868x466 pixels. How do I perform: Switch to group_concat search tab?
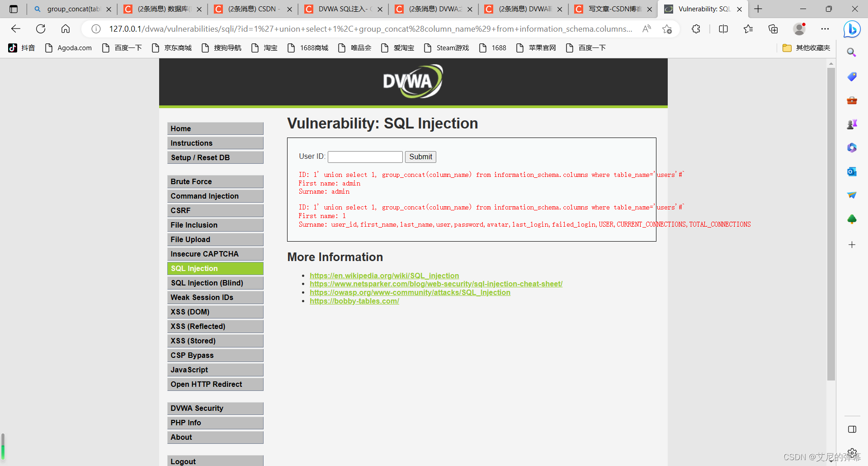pos(72,9)
